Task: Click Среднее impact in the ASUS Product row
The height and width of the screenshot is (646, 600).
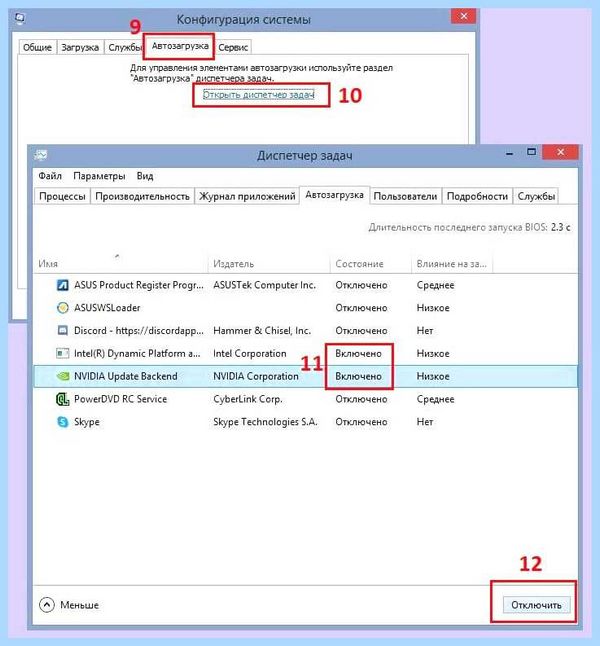Action: point(435,285)
